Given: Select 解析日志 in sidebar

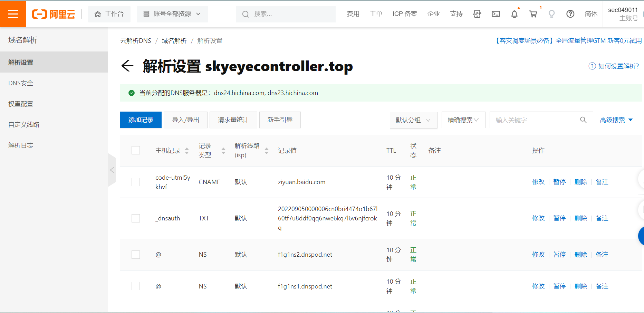Looking at the screenshot, I should coord(54,145).
